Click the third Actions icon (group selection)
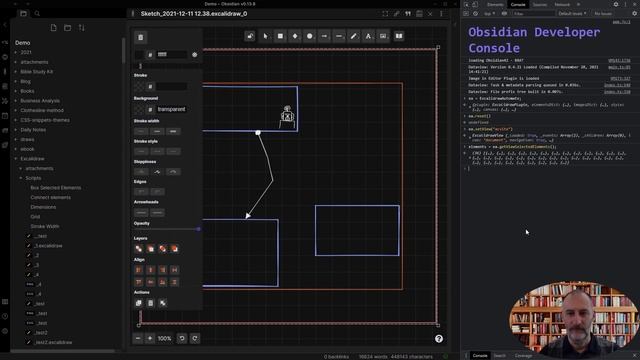 tap(162, 303)
